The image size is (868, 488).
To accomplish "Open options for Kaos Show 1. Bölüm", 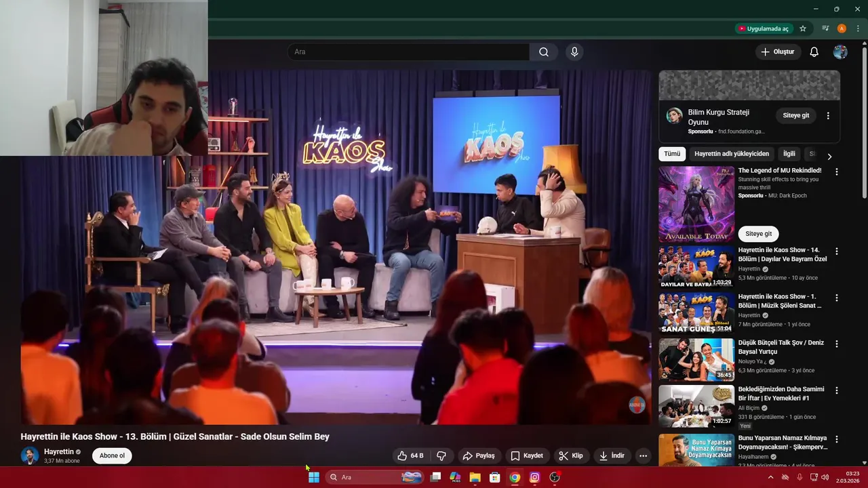I will click(x=837, y=298).
